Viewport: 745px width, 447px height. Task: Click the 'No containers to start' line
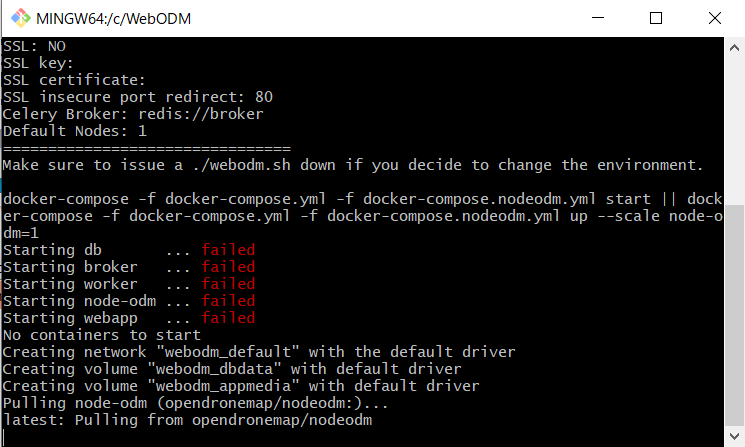(102, 335)
